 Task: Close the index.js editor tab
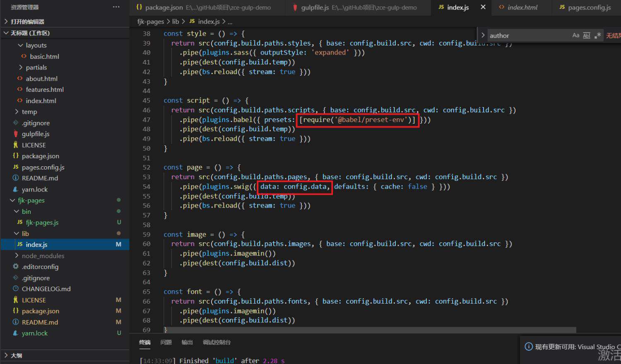(x=483, y=7)
